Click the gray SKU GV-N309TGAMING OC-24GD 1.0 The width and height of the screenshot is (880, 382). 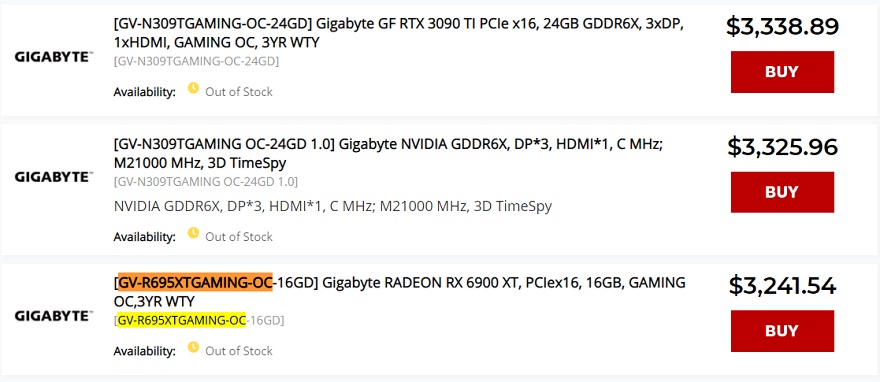pos(205,182)
